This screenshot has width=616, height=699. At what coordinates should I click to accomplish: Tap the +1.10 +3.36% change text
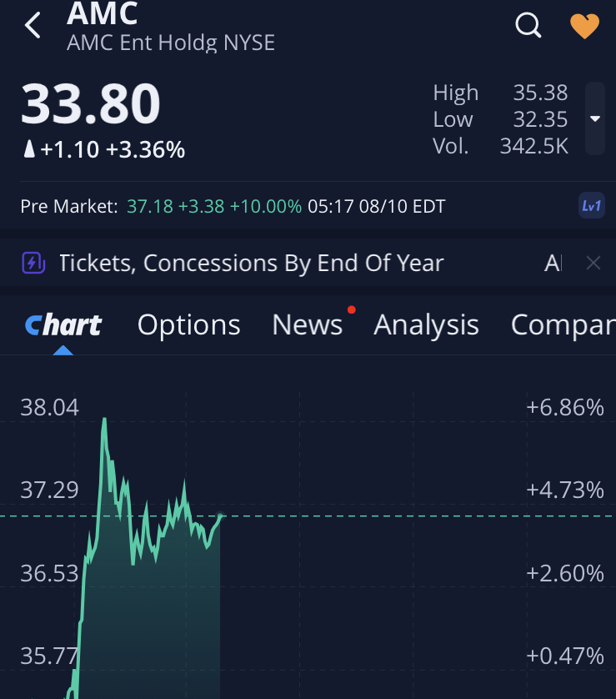(113, 150)
